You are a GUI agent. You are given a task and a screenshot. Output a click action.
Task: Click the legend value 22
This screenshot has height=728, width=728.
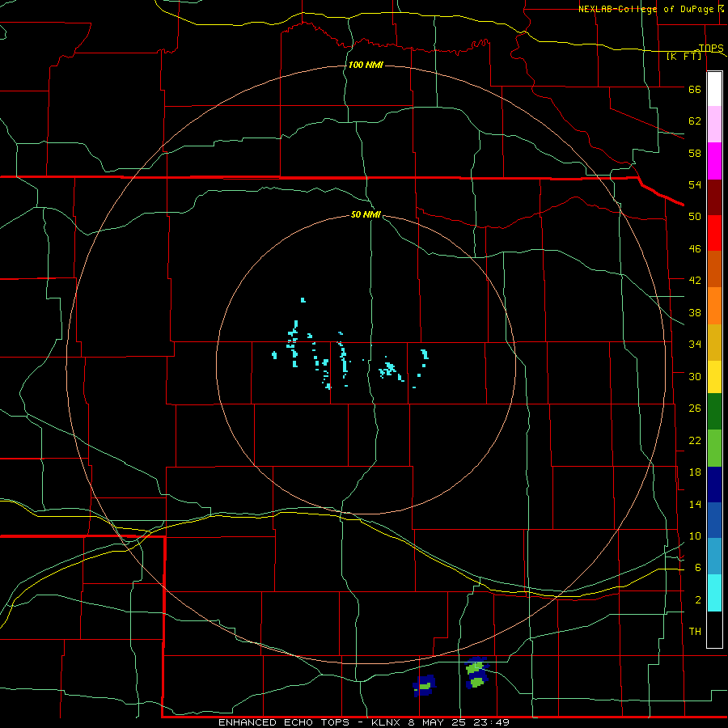pos(695,441)
